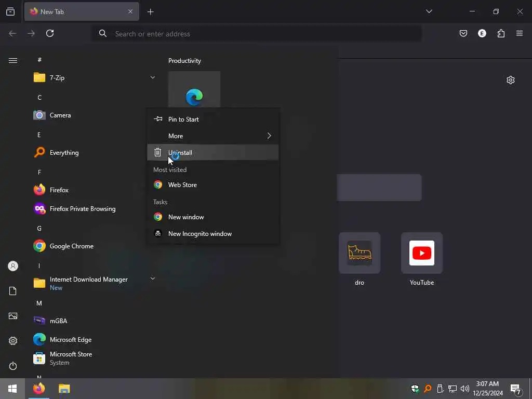Expand the Internet Download Manager chevron
Viewport: 532px width, 399px height.
tap(153, 278)
